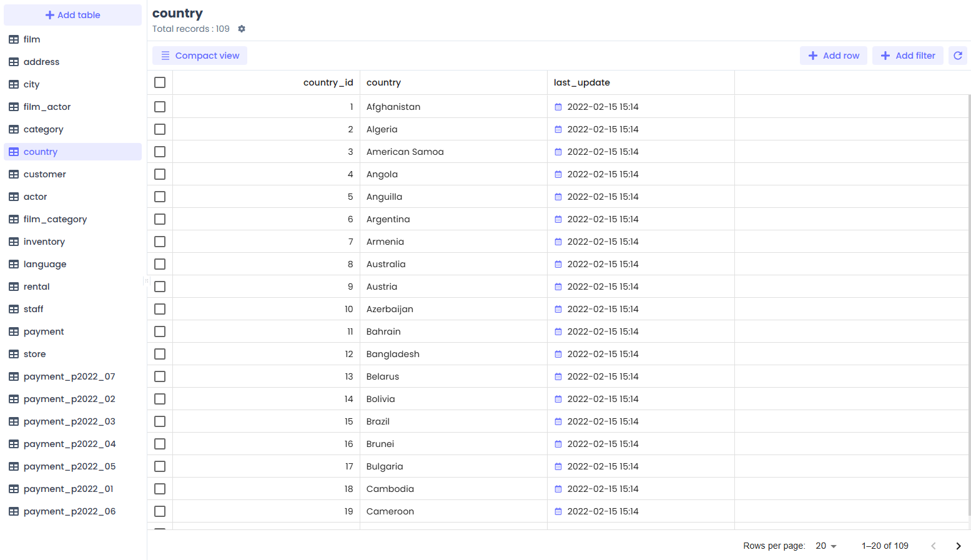Click the previous page chevron

[934, 546]
